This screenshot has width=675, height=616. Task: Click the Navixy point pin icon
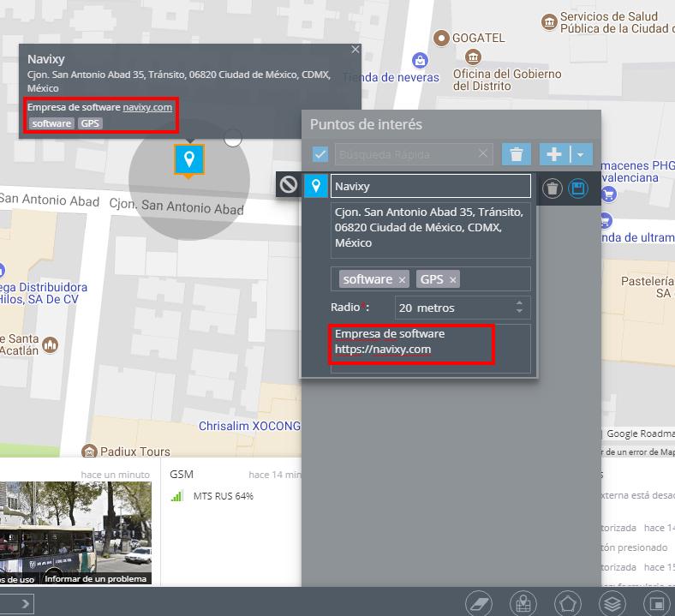(x=316, y=186)
